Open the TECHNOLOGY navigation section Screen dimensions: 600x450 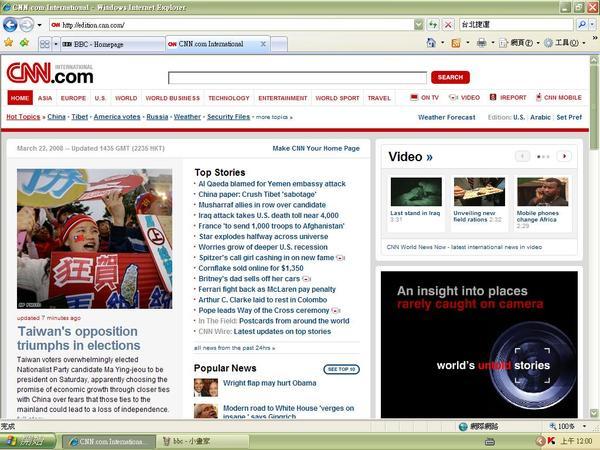point(229,98)
